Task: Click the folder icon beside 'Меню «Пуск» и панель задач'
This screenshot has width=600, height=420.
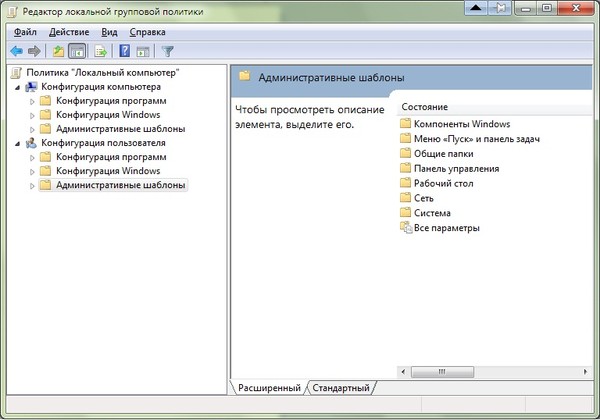Action: pos(405,138)
